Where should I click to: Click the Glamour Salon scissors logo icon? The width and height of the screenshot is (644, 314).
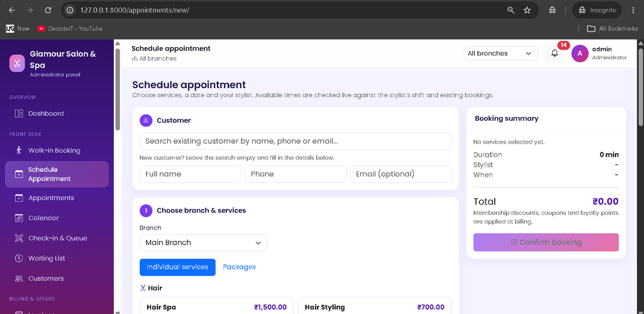pyautogui.click(x=17, y=64)
